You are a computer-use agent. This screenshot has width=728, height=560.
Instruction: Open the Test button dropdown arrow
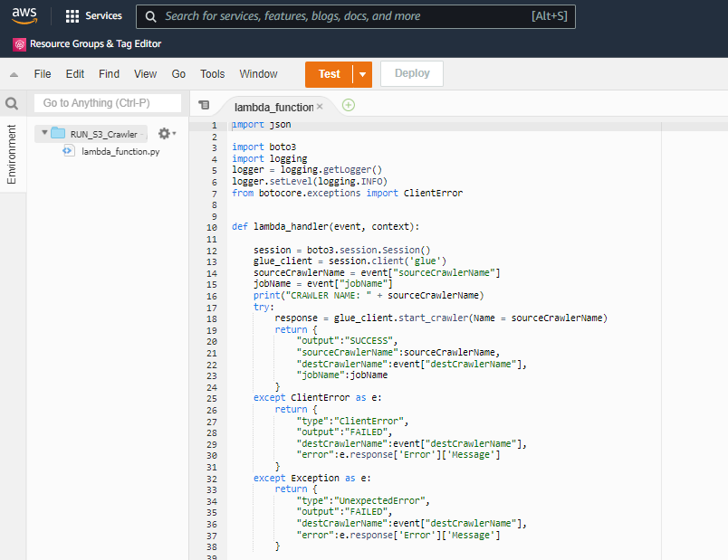pyautogui.click(x=362, y=74)
